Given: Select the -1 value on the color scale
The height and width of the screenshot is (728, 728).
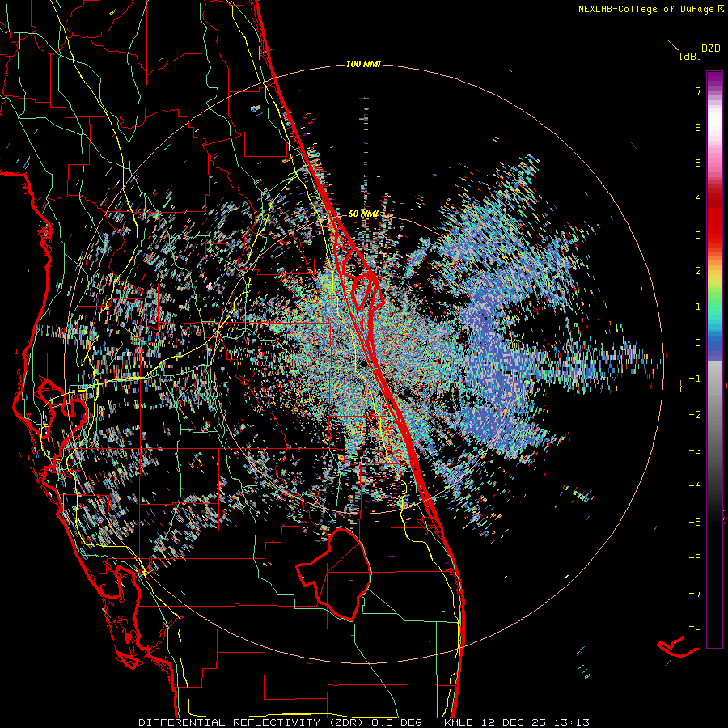Looking at the screenshot, I should (x=695, y=379).
